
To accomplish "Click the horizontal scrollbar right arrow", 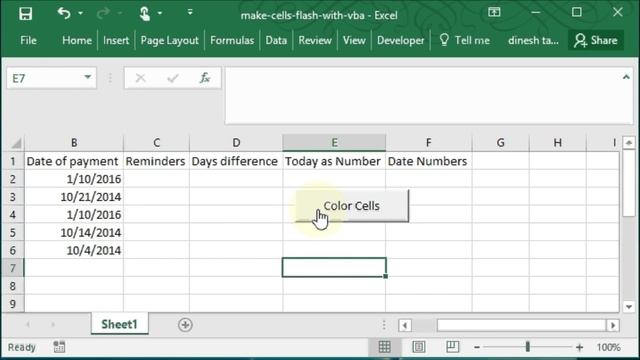I will click(613, 325).
